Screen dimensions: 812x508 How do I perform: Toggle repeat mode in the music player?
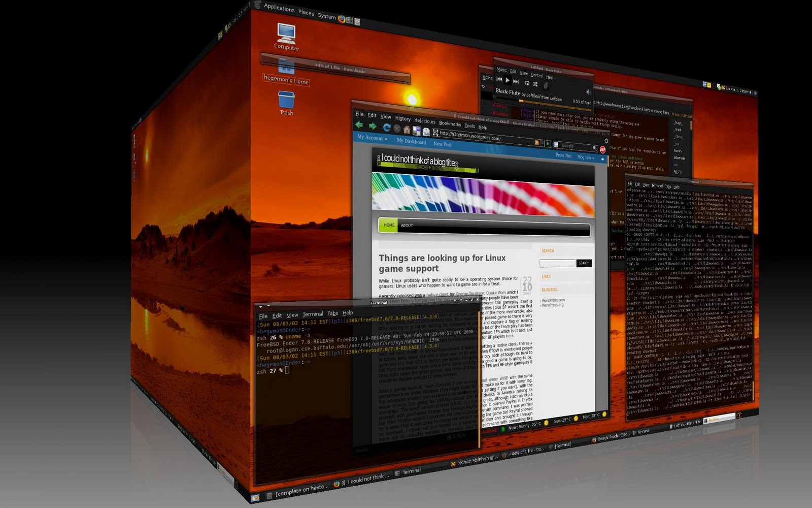pyautogui.click(x=527, y=84)
